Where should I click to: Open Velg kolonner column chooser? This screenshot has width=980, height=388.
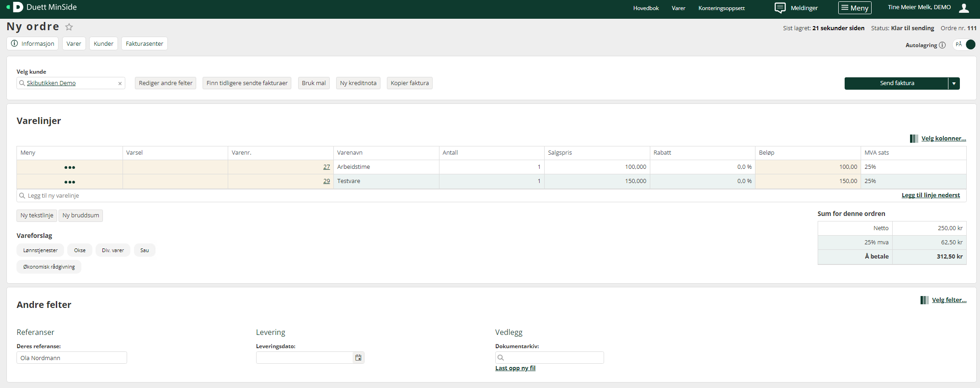(x=943, y=139)
